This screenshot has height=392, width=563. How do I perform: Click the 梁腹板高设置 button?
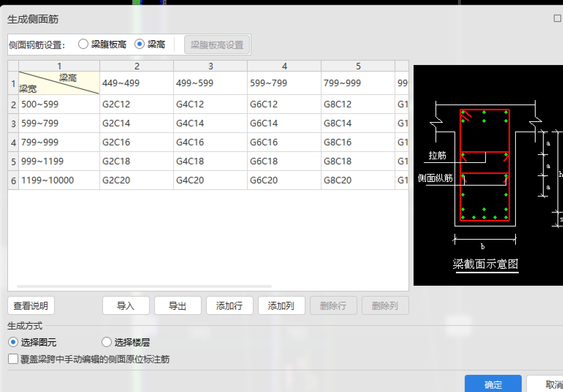point(217,45)
